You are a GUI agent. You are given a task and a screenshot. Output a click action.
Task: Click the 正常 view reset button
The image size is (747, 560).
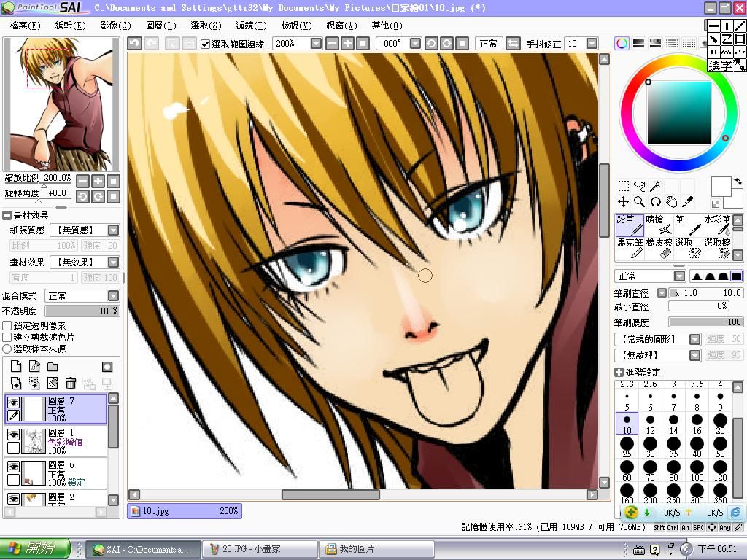[488, 44]
